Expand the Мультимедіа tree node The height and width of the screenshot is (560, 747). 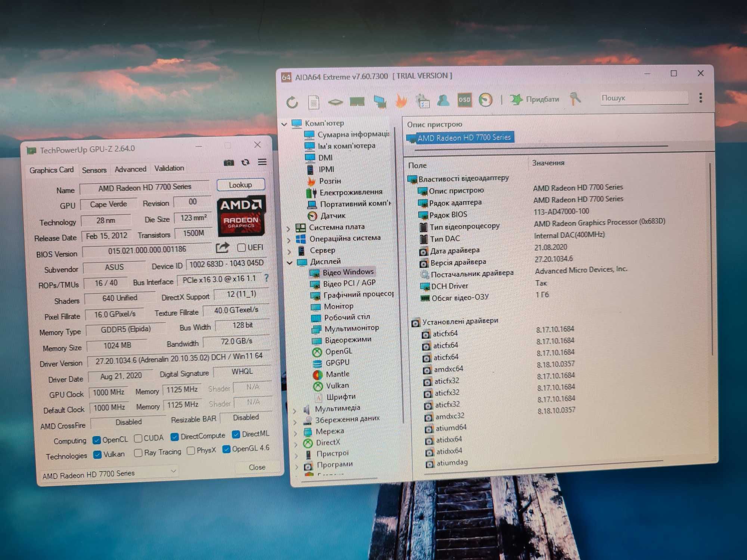294,411
